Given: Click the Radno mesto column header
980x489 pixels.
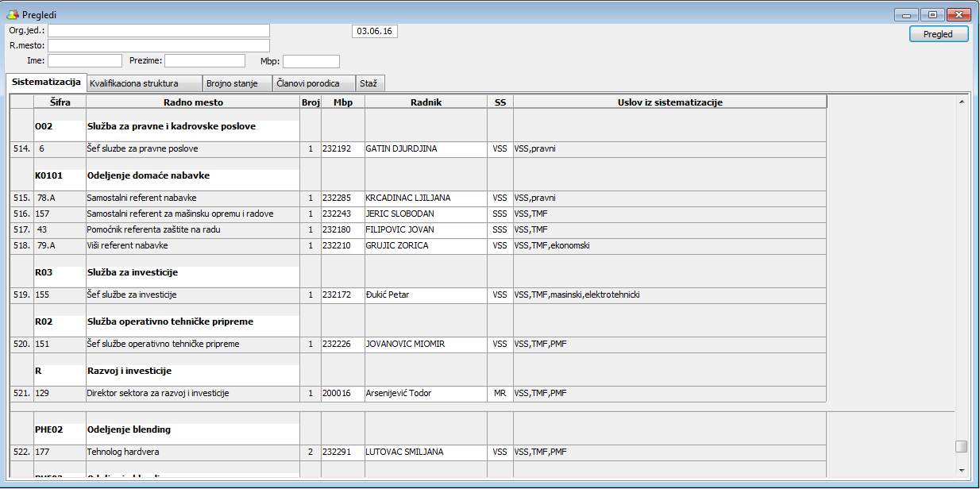Looking at the screenshot, I should pyautogui.click(x=193, y=102).
